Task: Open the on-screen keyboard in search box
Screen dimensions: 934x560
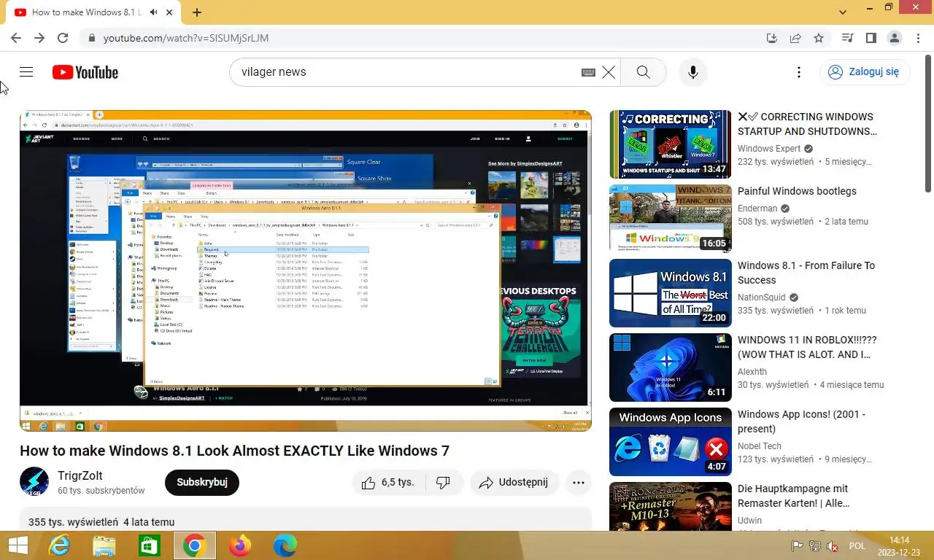Action: tap(588, 72)
